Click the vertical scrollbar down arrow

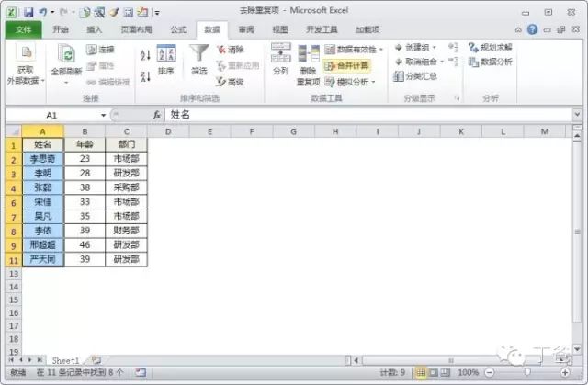click(x=577, y=349)
